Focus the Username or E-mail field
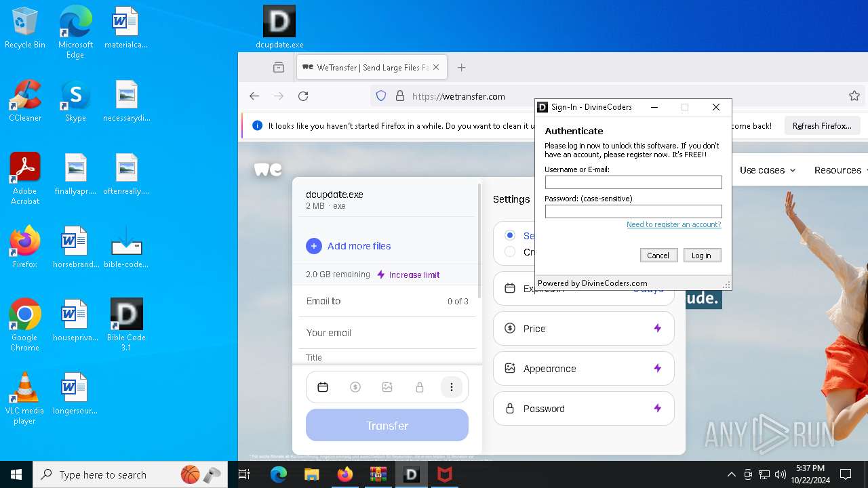This screenshot has height=488, width=868. pos(633,182)
